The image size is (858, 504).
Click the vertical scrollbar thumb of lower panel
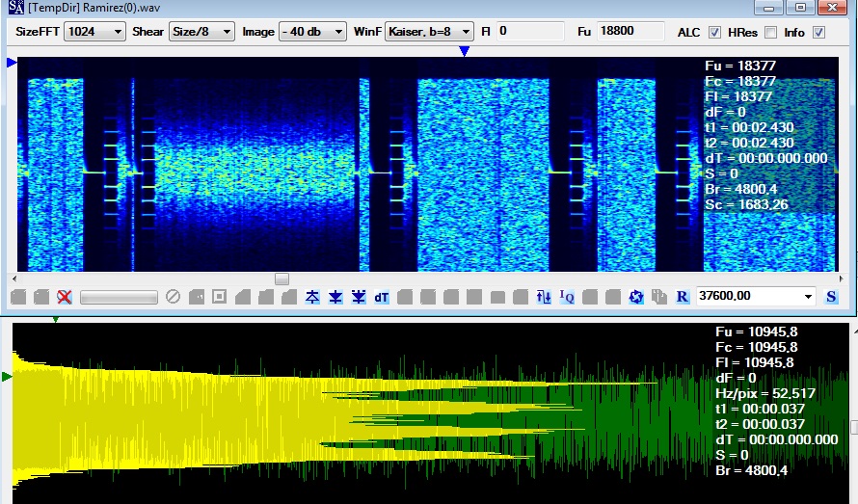[854, 427]
